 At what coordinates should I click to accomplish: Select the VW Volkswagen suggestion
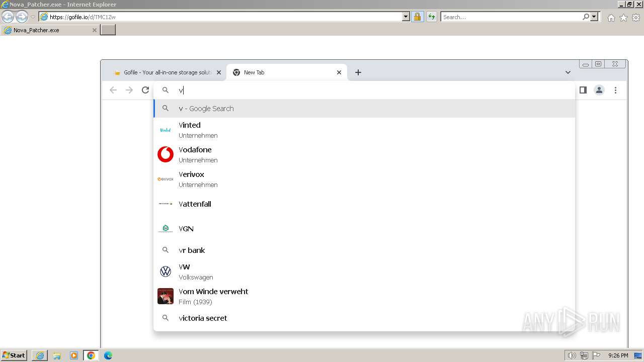[x=364, y=271]
